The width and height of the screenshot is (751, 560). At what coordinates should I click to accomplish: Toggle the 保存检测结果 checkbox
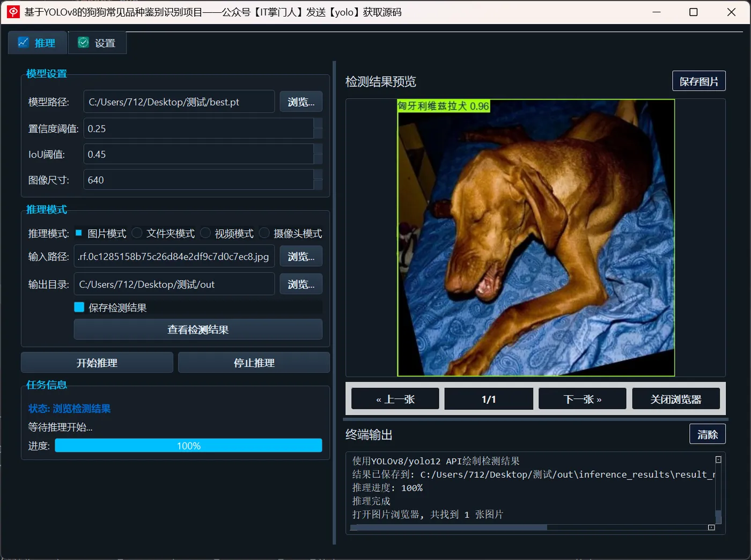79,307
